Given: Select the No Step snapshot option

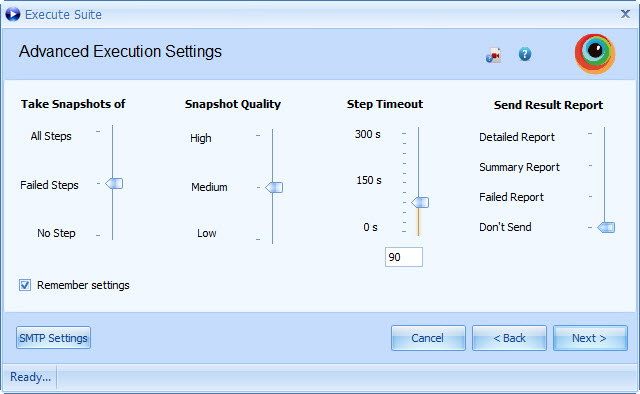Looking at the screenshot, I should point(56,233).
